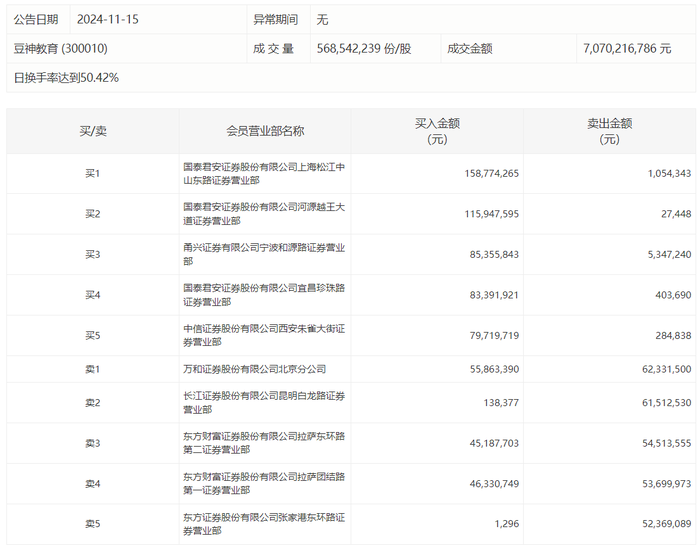700x548 pixels.
Task: Select buy amount 138,377
Action: click(501, 403)
